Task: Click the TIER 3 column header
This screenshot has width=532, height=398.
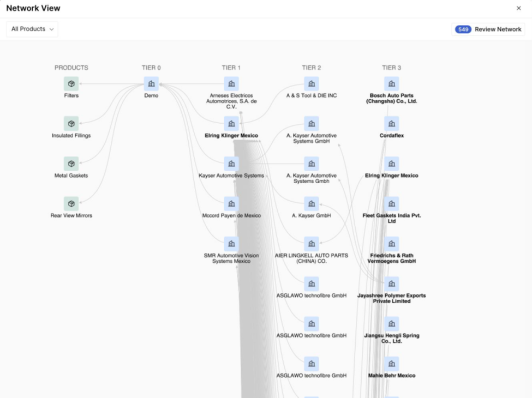Action: [x=392, y=68]
